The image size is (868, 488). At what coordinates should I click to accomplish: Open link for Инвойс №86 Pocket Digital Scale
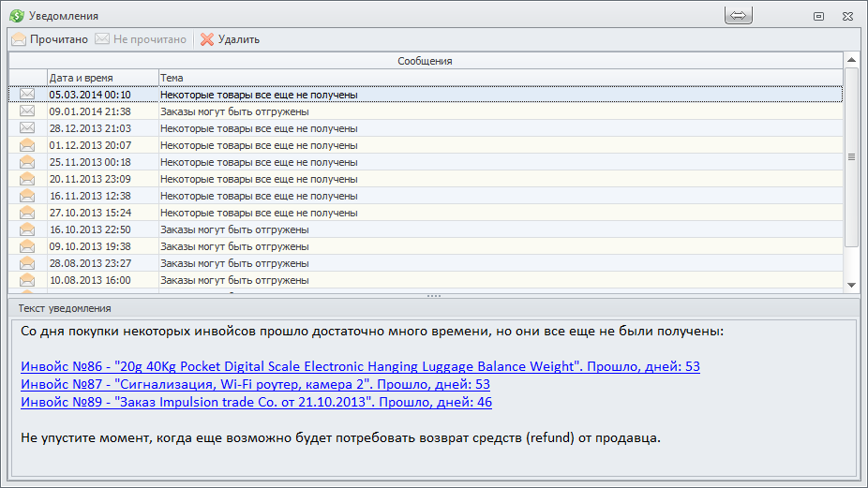pyautogui.click(x=360, y=366)
